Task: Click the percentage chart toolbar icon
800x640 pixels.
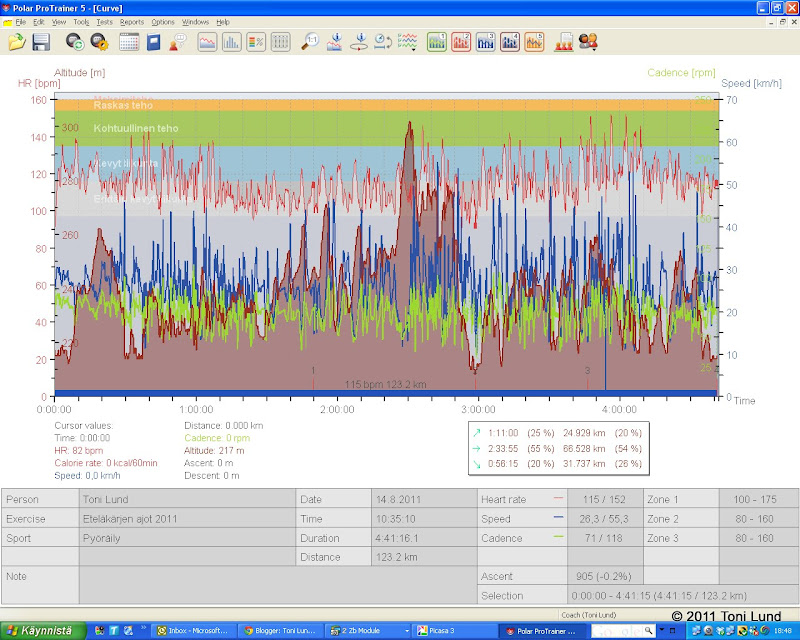Action: coord(256,42)
